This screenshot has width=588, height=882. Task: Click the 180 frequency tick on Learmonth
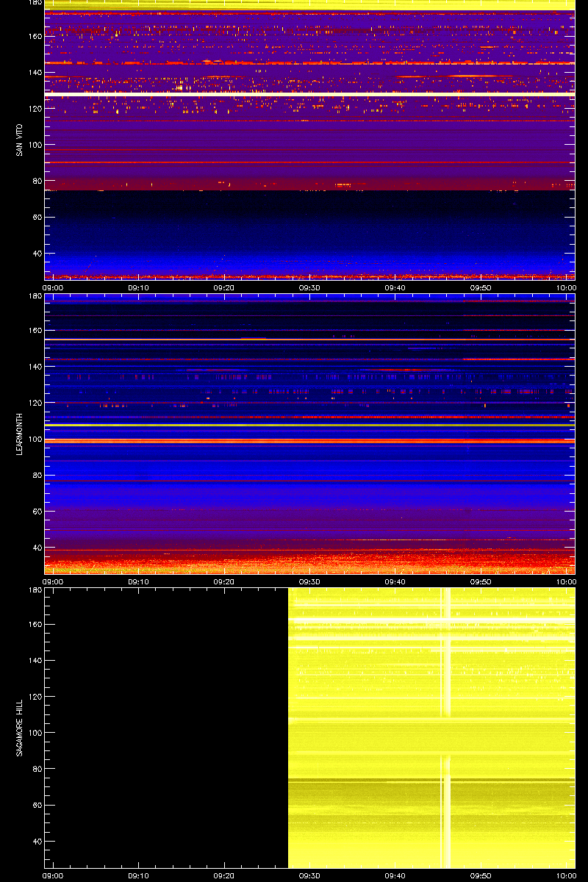click(35, 296)
